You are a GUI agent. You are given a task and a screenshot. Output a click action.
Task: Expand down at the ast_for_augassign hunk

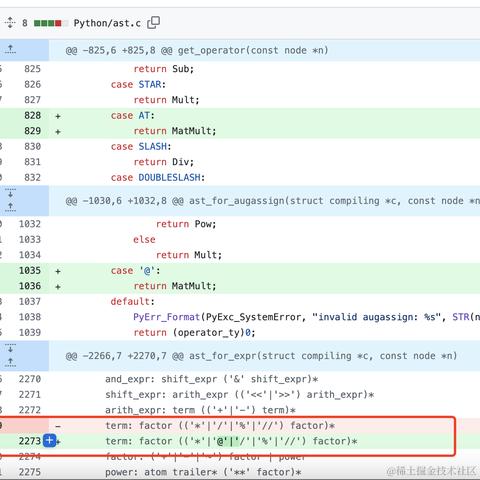tap(10, 193)
